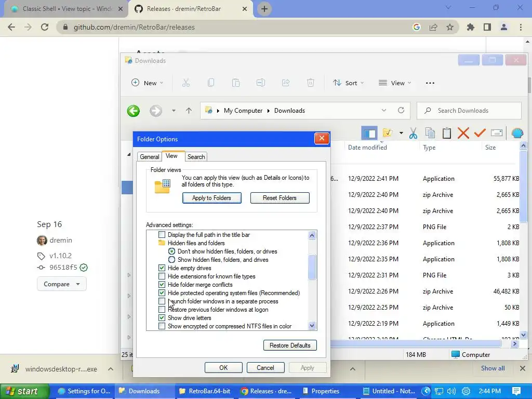The width and height of the screenshot is (532, 399).
Task: Open the New dropdown in Downloads
Action: point(147,83)
